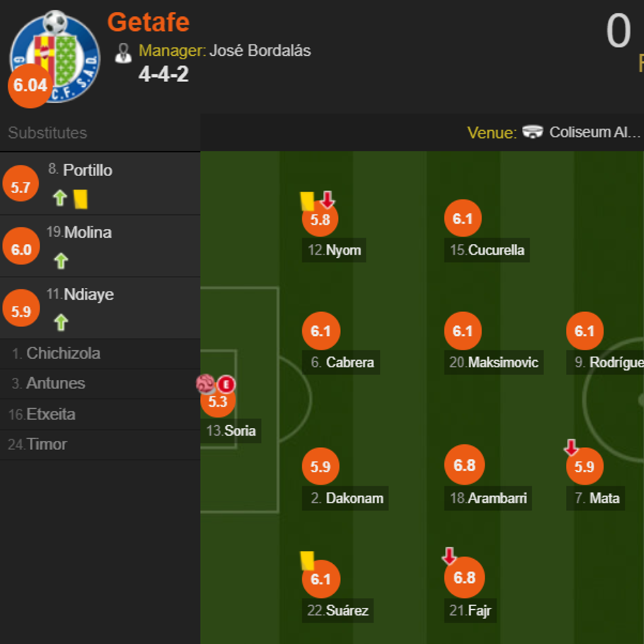Select Cucurella's player marker on the pitch
Viewport: 644px width, 644px height.
click(463, 218)
